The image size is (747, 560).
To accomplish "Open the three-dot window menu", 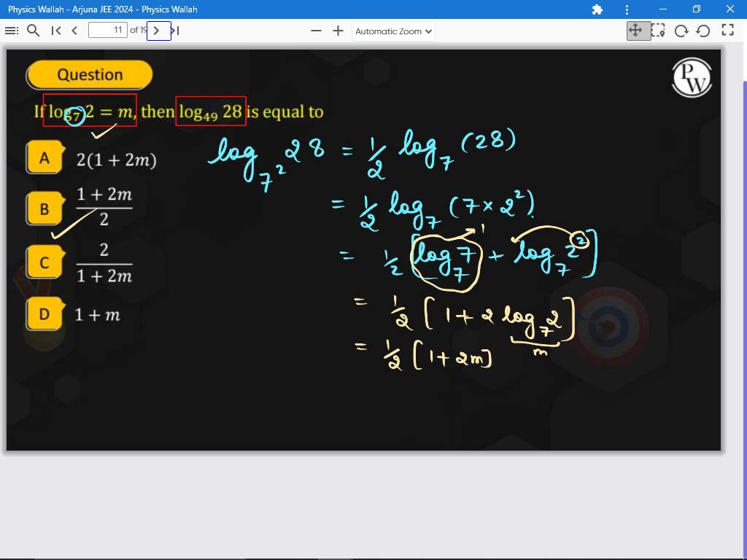I will [x=627, y=9].
